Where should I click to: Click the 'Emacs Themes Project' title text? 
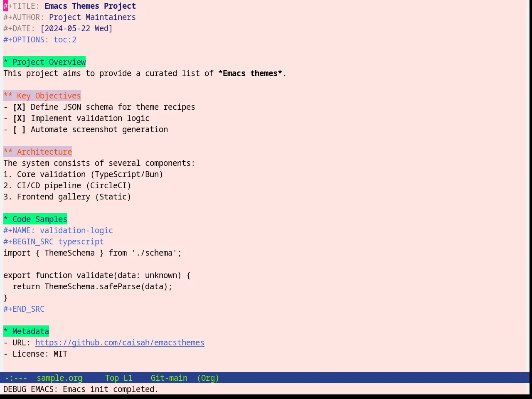(x=90, y=6)
